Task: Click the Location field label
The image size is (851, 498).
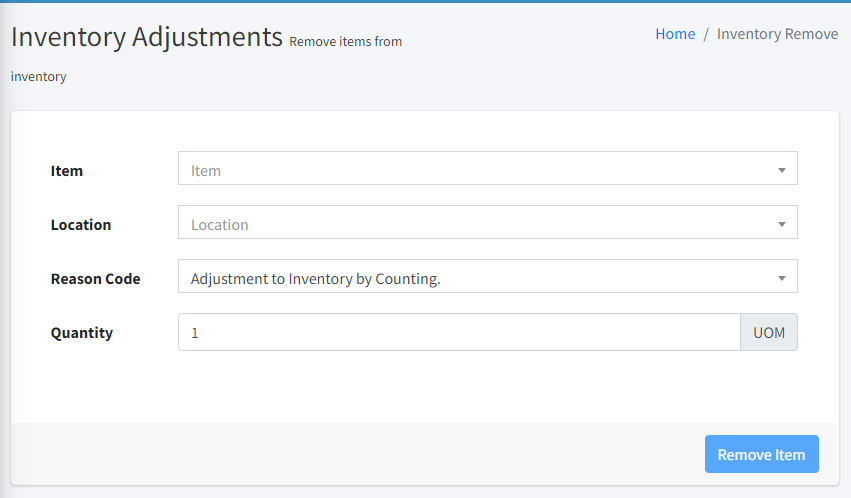Action: [81, 225]
